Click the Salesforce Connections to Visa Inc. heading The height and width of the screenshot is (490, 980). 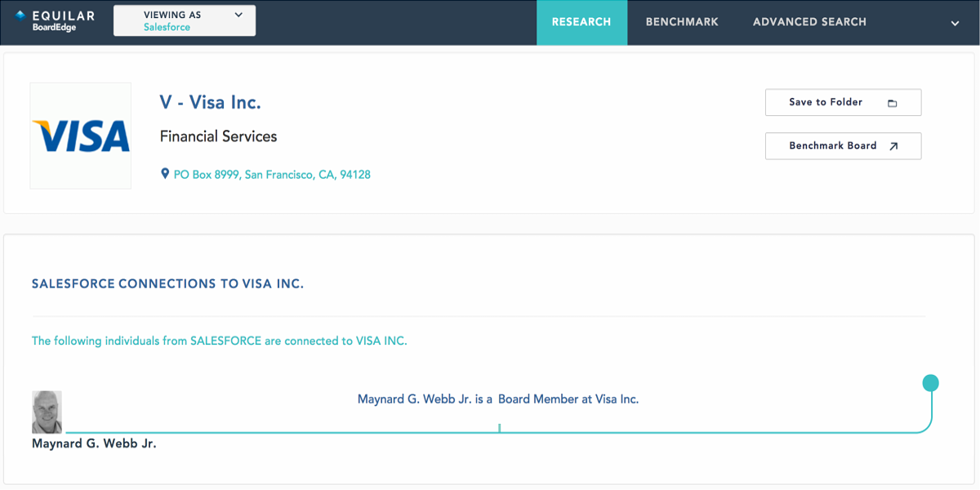167,284
